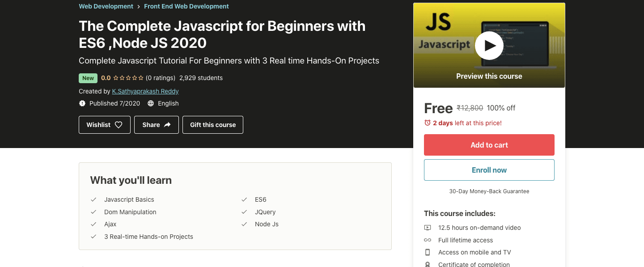Click the Wishlist button
Viewport: 644px width, 267px height.
(x=105, y=125)
